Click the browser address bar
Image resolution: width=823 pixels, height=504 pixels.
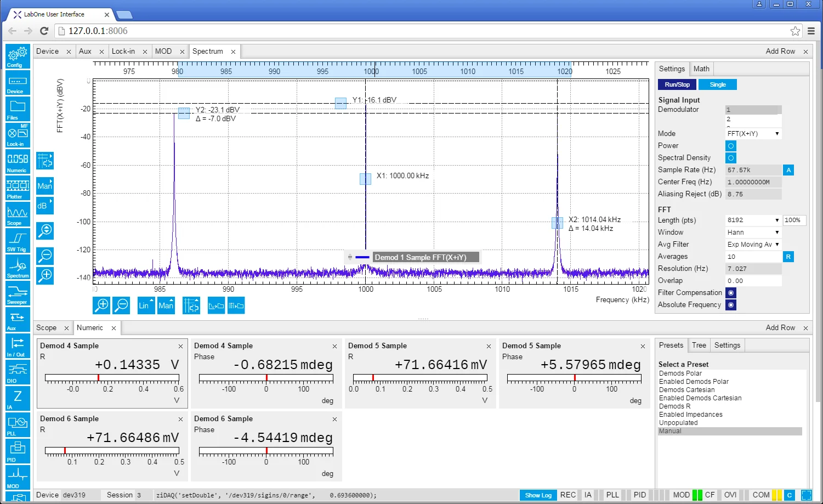[422, 31]
